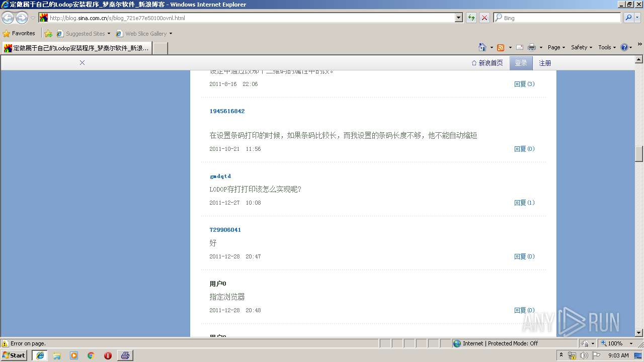644x362 pixels.
Task: Click the 注册 register link
Action: (x=545, y=63)
